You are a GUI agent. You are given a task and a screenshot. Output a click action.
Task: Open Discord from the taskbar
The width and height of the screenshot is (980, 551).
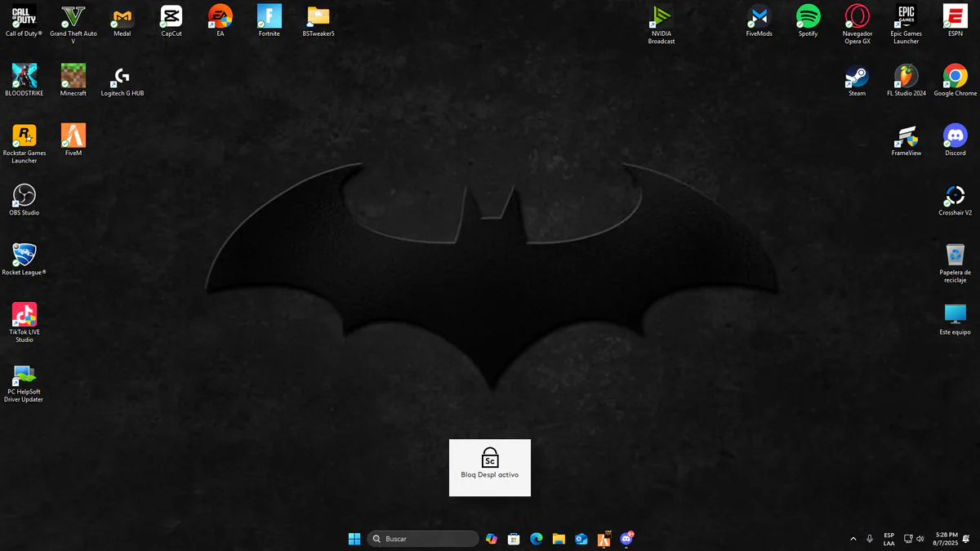click(x=626, y=539)
